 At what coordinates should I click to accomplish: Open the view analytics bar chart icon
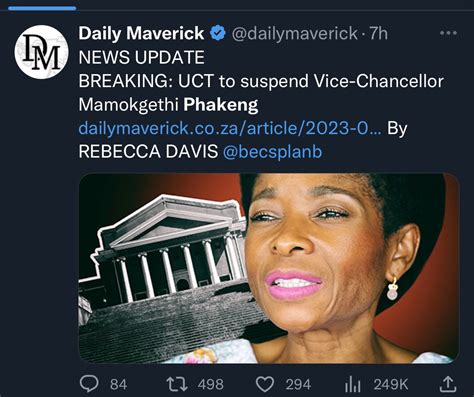(353, 384)
